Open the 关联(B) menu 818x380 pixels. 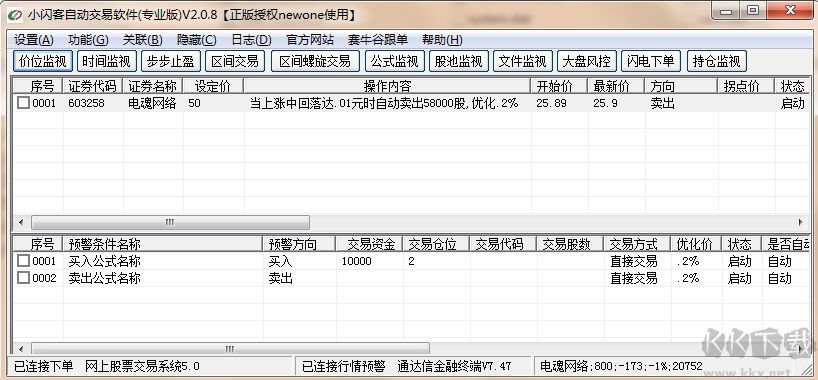[x=142, y=40]
